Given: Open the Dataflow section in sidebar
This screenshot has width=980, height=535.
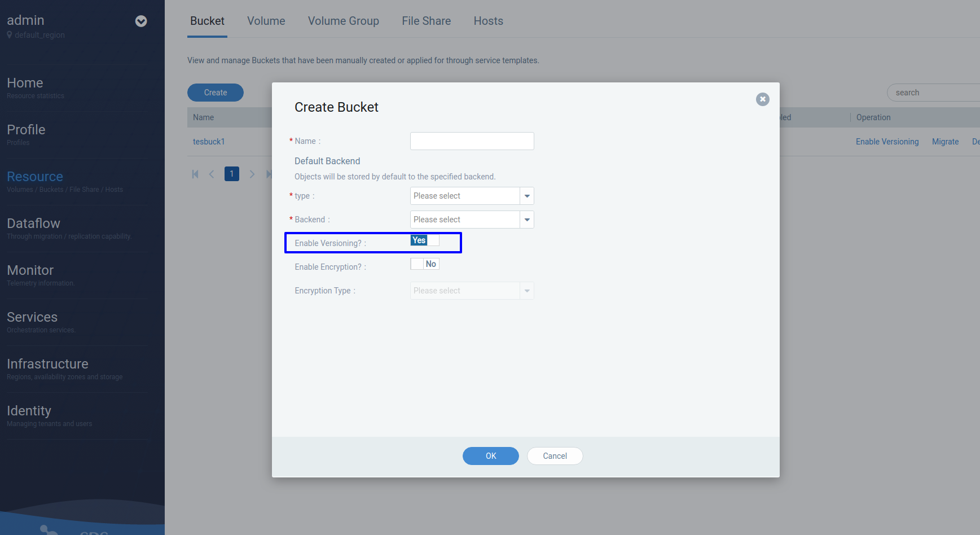Looking at the screenshot, I should [x=33, y=223].
